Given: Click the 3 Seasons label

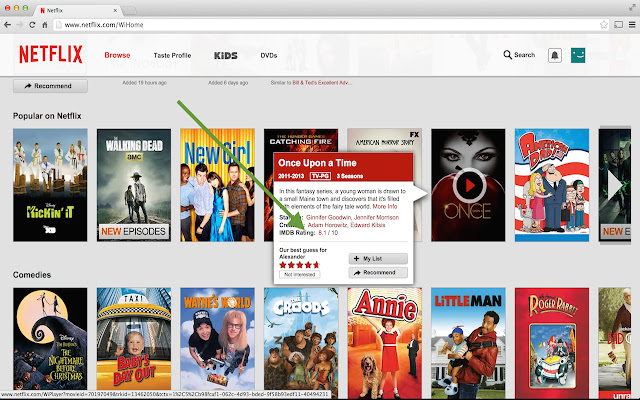Looking at the screenshot, I should coord(350,176).
